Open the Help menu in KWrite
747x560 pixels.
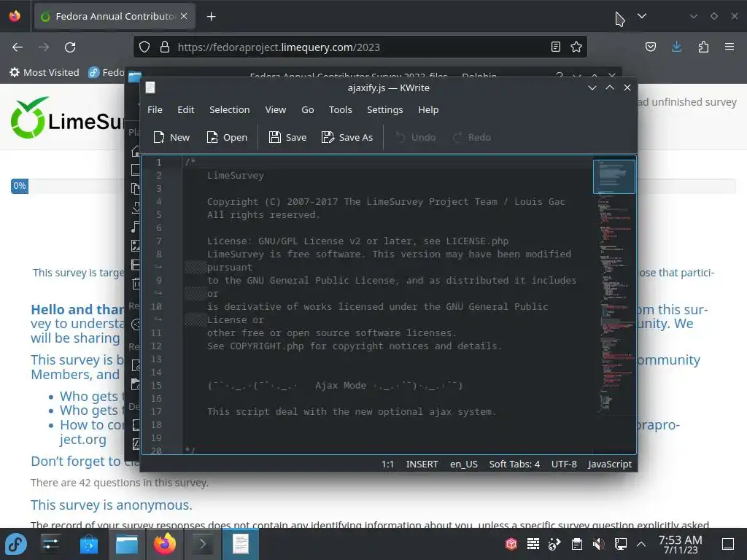pyautogui.click(x=428, y=109)
